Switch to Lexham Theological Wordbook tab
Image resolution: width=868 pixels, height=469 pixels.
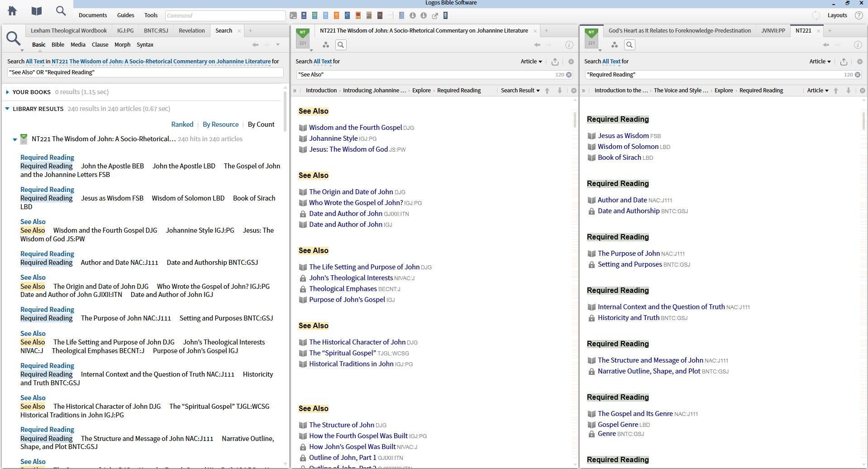(69, 31)
